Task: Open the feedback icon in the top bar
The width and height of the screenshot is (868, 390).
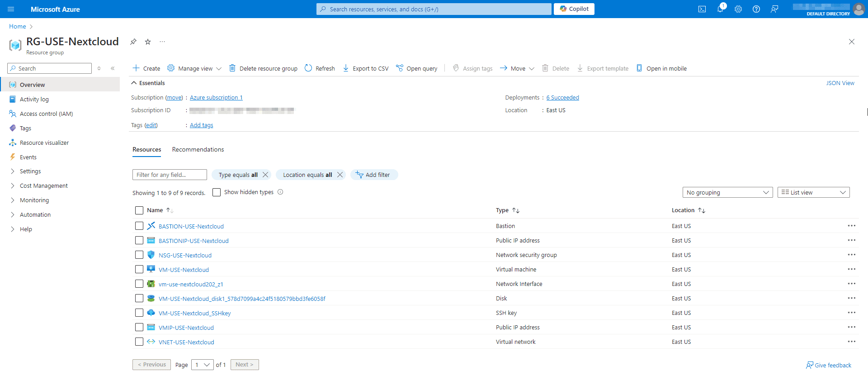Action: [774, 9]
